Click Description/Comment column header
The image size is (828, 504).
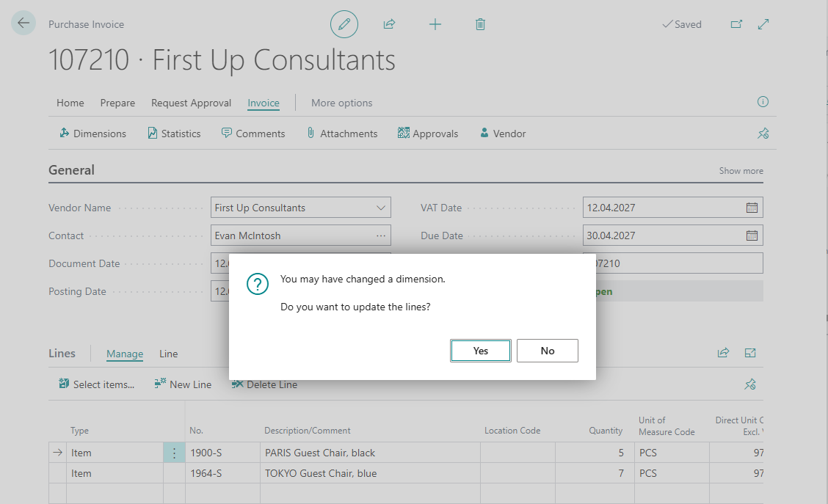point(308,431)
